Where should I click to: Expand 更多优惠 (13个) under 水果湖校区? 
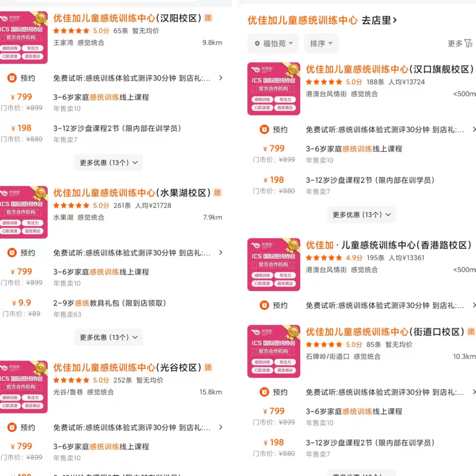pos(109,337)
